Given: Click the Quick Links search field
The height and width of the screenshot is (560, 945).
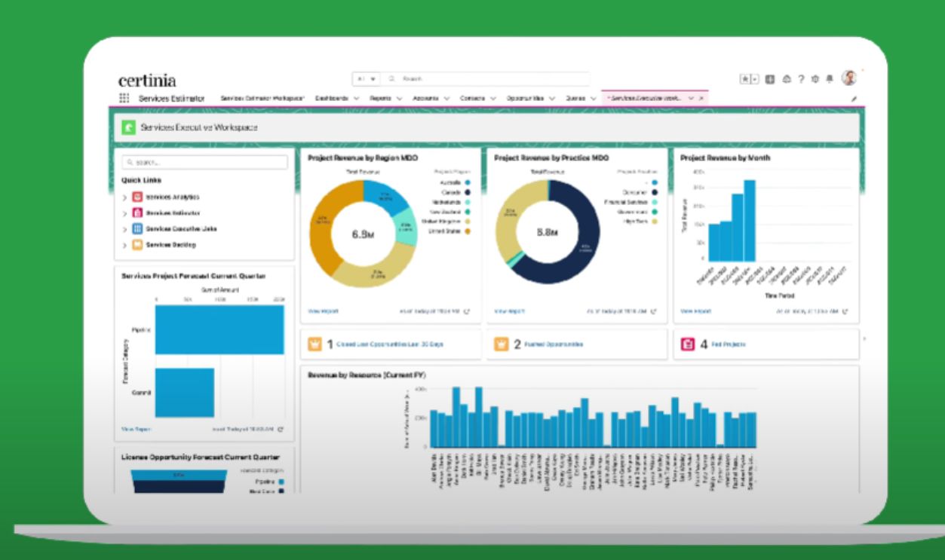Looking at the screenshot, I should coord(205,162).
